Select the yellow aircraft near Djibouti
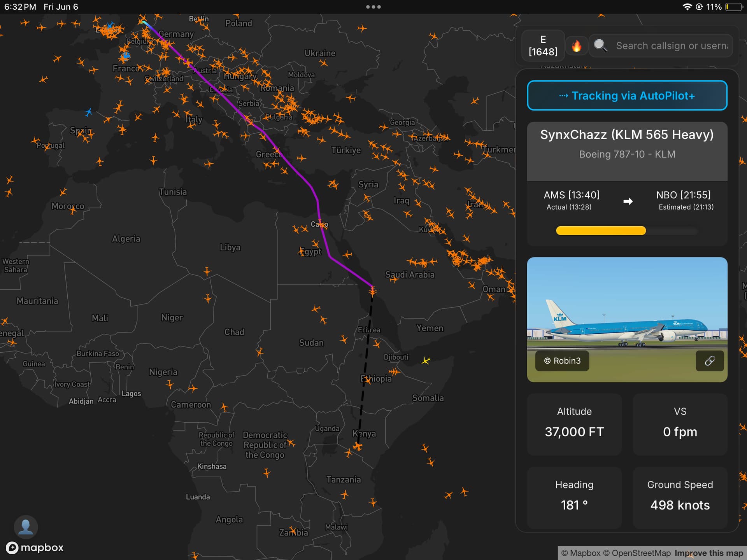Screen dimensions: 747x560 coord(426,361)
